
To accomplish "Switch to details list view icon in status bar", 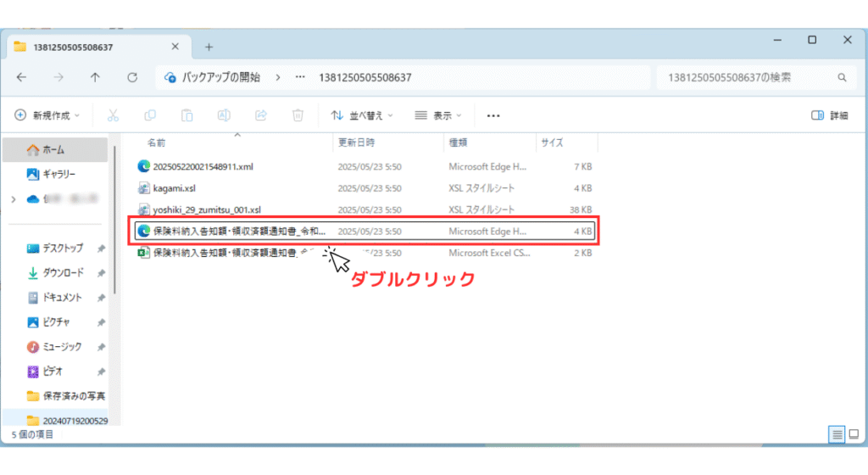I will click(x=837, y=434).
